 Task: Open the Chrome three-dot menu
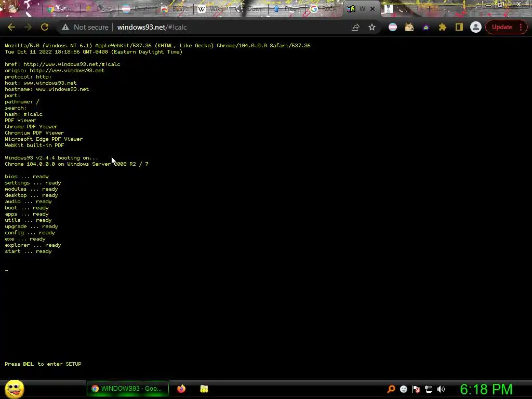pos(521,27)
